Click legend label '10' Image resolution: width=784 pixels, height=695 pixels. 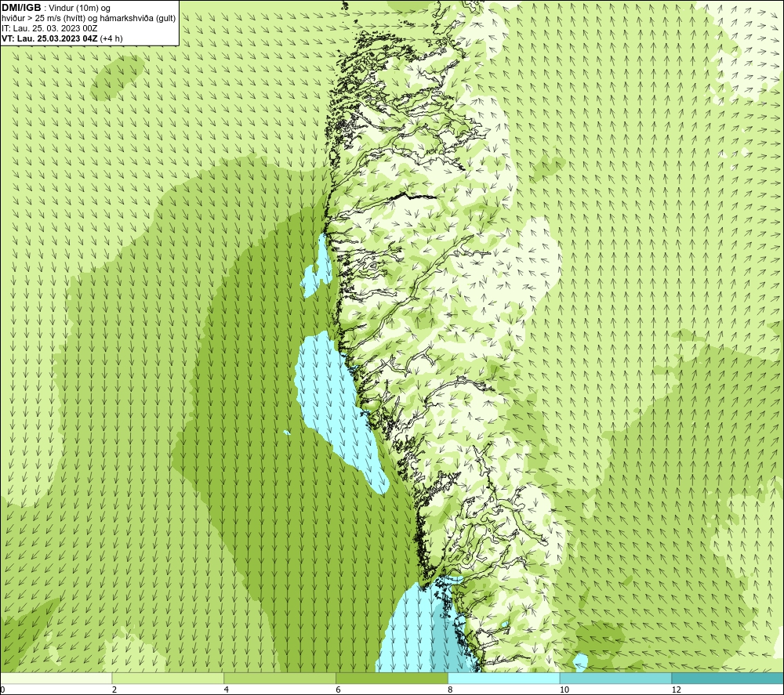click(x=564, y=690)
